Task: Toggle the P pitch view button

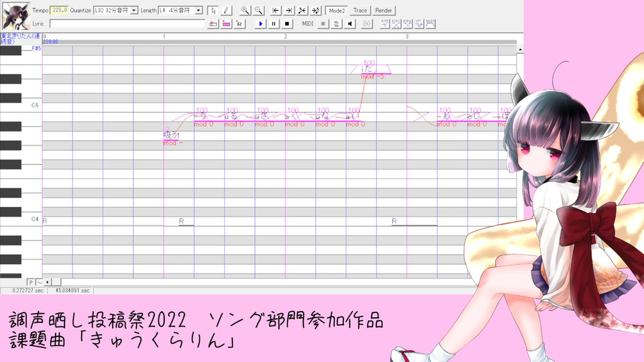Action: click(x=31, y=282)
